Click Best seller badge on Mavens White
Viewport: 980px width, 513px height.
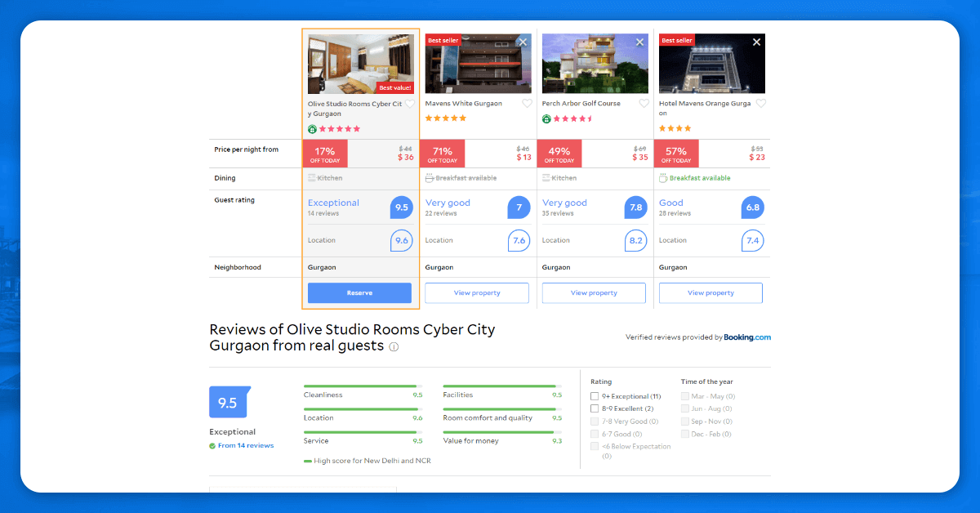(x=443, y=40)
